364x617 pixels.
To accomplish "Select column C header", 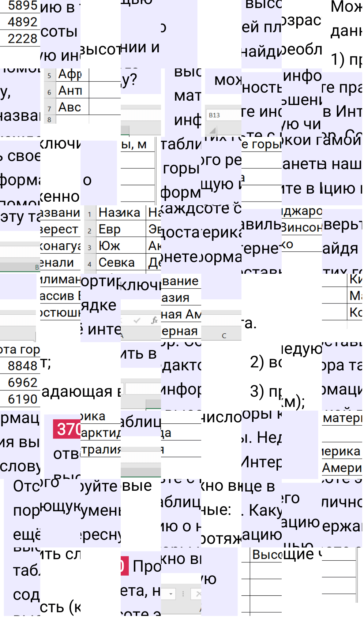I will [224, 335].
